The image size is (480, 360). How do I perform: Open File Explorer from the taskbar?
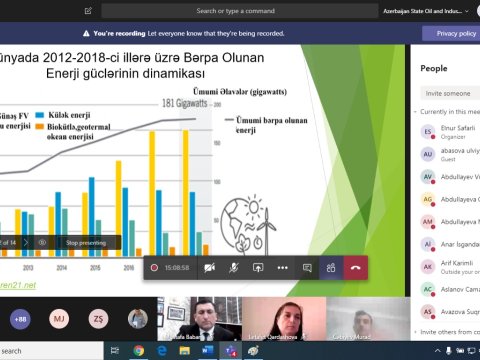(x=184, y=351)
